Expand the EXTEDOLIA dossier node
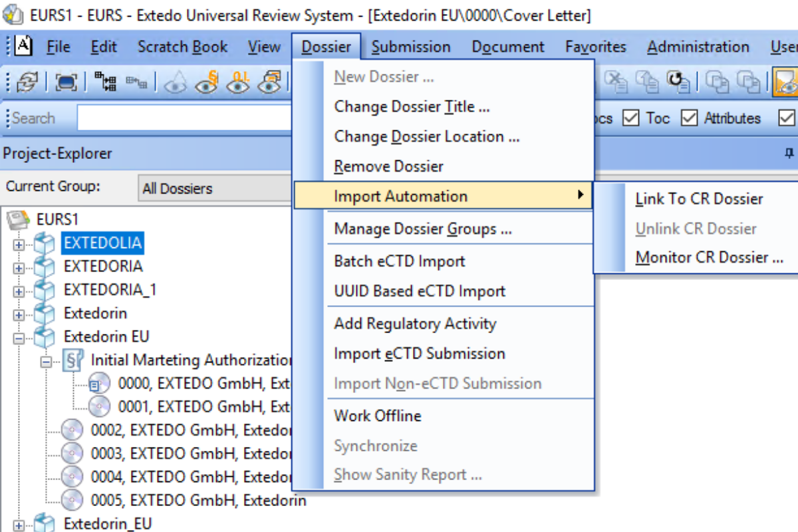 click(x=18, y=244)
